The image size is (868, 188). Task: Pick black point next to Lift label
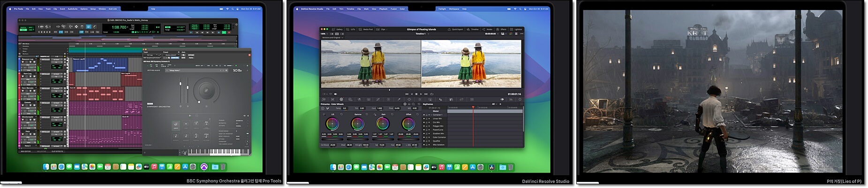[324, 114]
